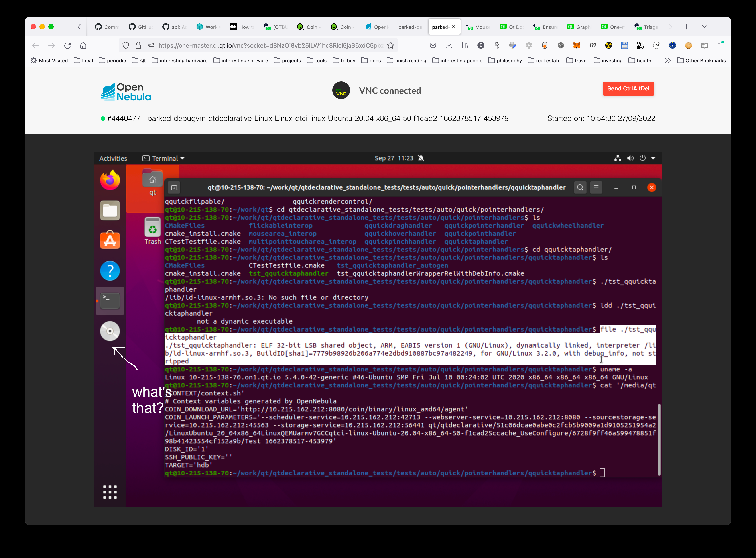Click the terminal search icon
The height and width of the screenshot is (558, 756).
[580, 187]
